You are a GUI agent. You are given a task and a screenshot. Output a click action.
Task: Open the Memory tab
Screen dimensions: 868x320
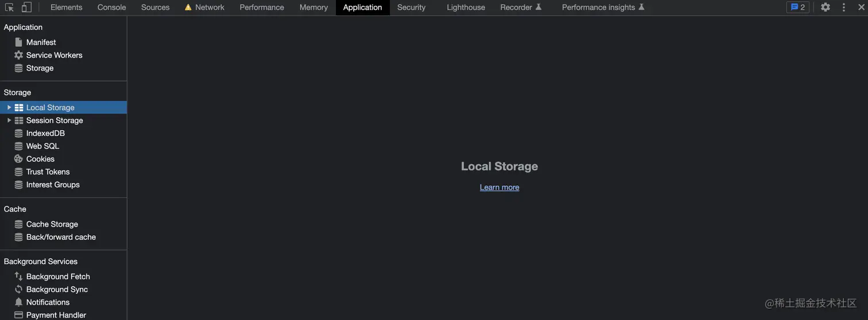[313, 7]
